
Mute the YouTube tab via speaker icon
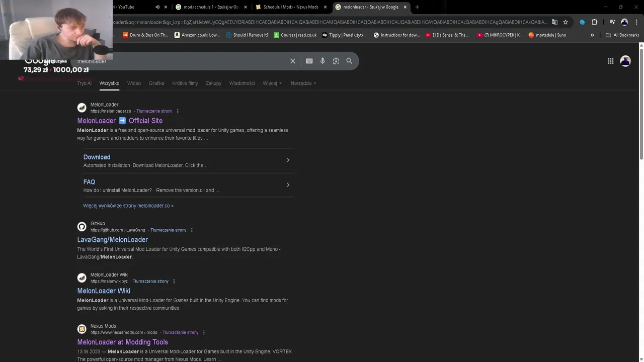point(157,7)
